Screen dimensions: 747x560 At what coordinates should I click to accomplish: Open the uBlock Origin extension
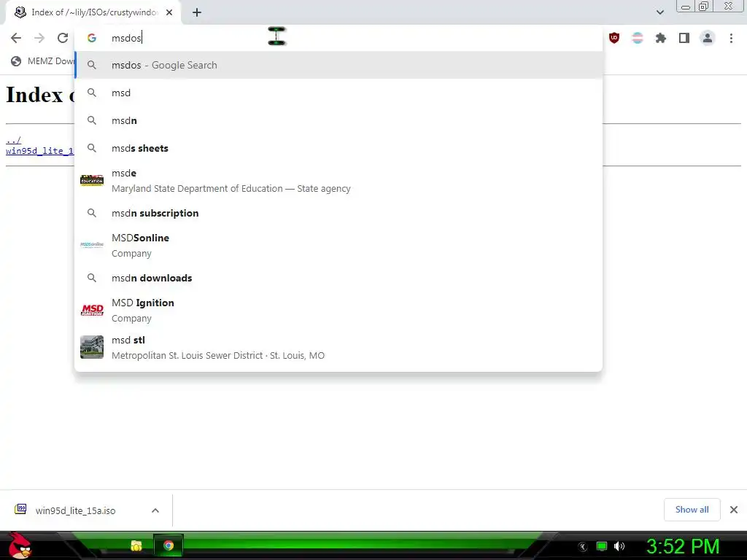pyautogui.click(x=614, y=38)
